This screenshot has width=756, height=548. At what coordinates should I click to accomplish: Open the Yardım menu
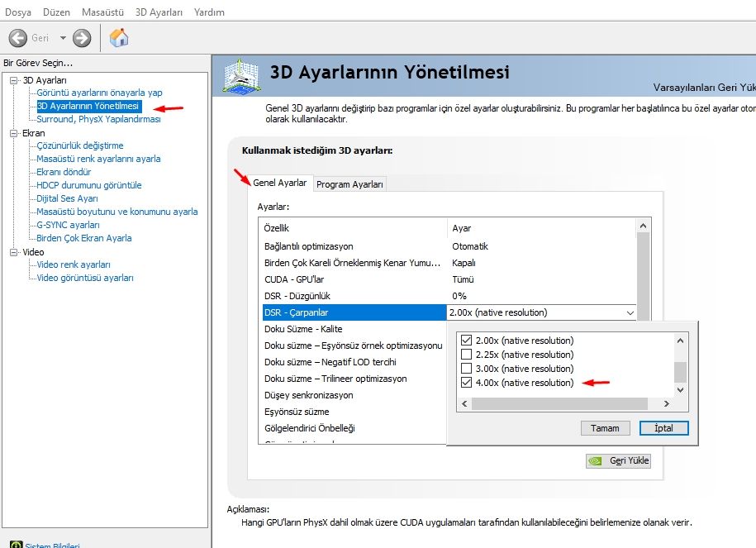click(209, 12)
